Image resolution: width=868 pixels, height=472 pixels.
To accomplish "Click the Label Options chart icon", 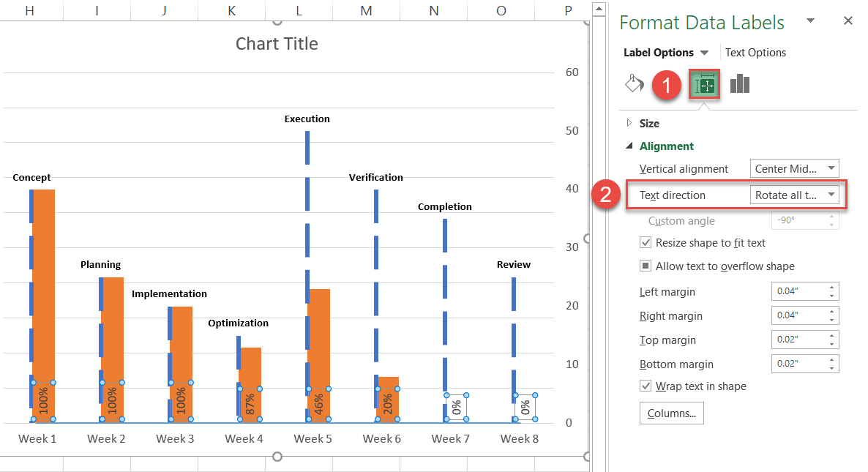I will (740, 83).
